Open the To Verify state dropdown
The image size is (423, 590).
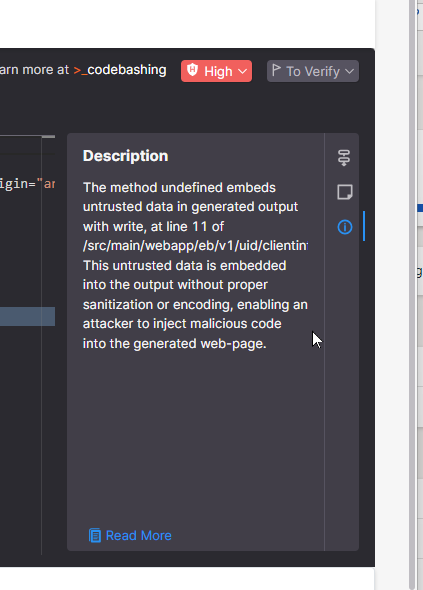[x=313, y=71]
